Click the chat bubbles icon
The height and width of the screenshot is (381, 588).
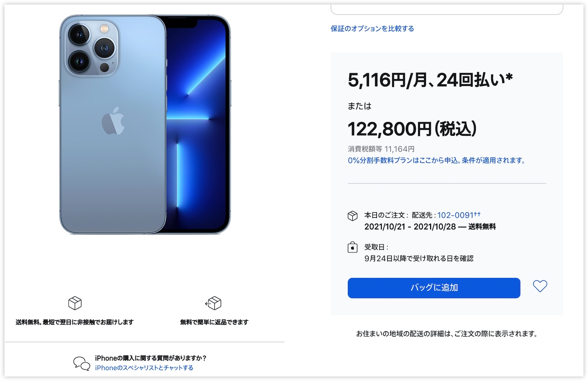coord(81,363)
